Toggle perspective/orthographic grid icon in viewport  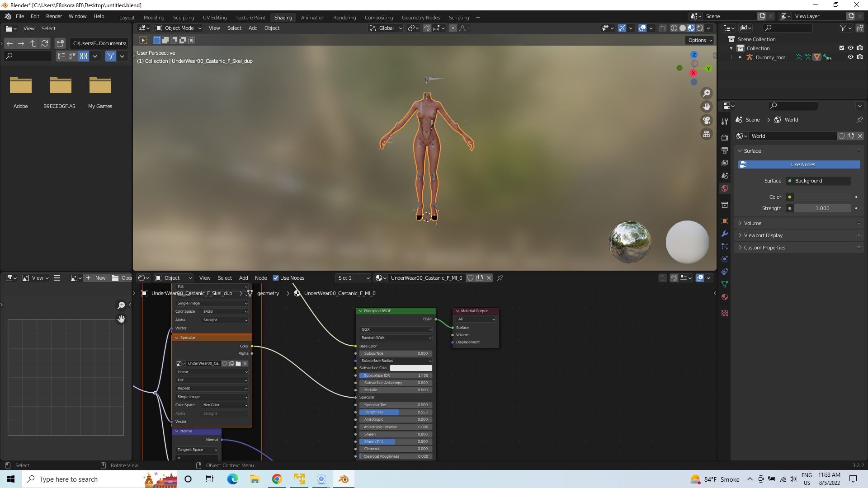tap(706, 134)
